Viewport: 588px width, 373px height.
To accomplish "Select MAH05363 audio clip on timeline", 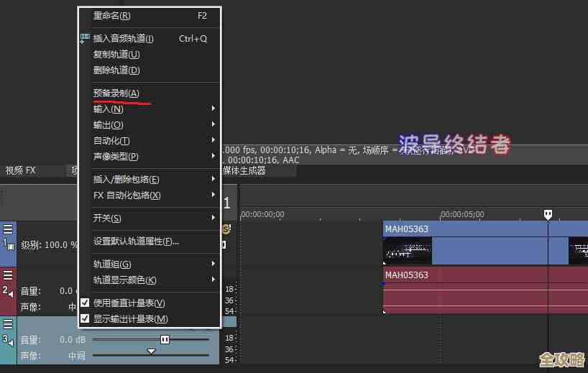I will [x=485, y=291].
